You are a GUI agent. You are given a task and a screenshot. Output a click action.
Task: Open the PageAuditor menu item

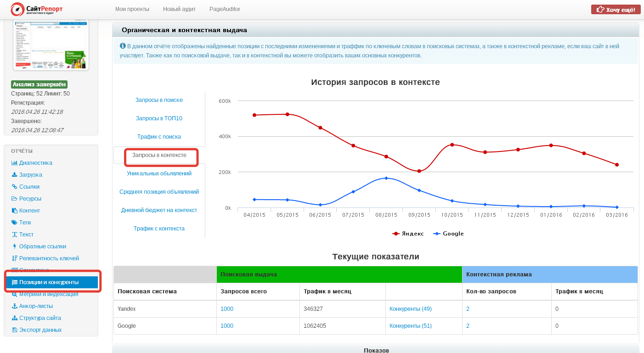[225, 9]
